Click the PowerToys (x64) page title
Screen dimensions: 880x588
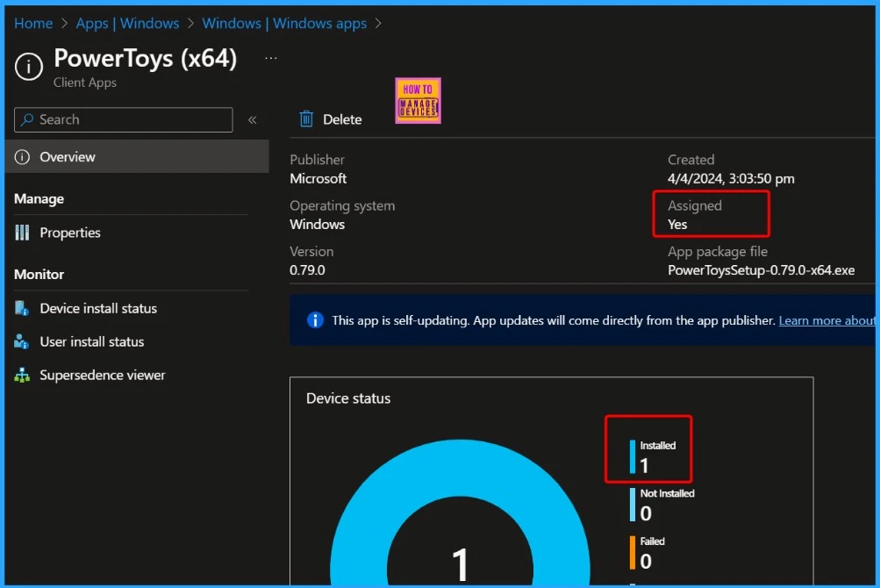point(146,58)
